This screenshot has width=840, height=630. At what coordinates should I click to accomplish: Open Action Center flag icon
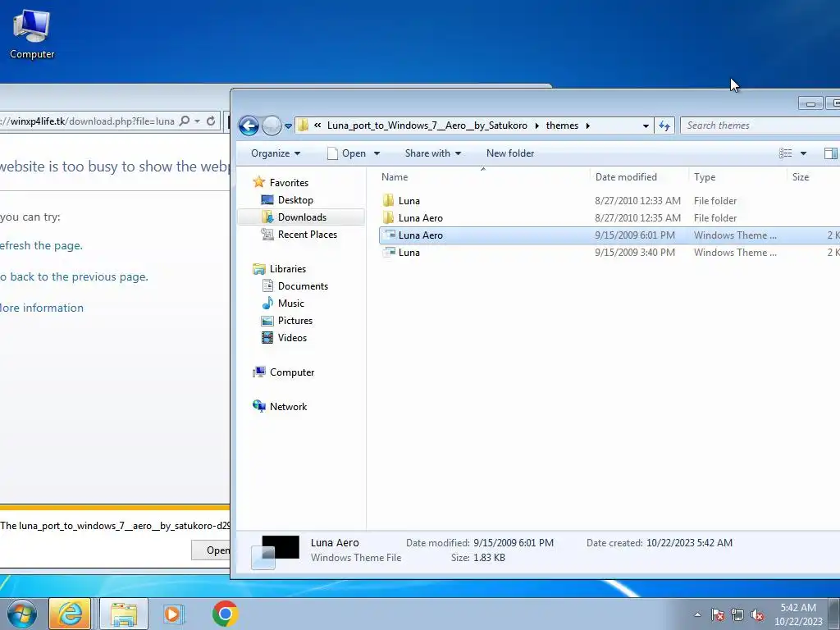(x=717, y=614)
